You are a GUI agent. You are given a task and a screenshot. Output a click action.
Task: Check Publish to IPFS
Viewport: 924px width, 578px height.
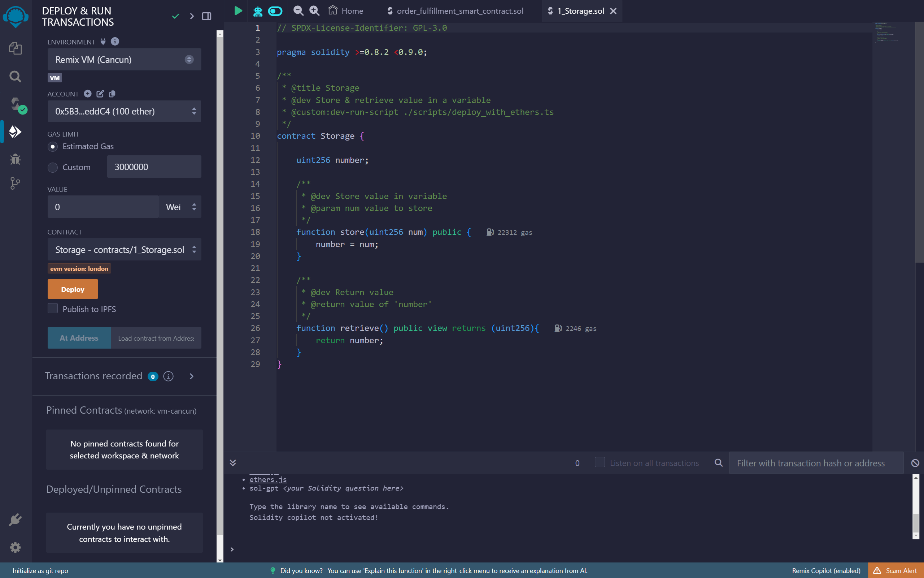(53, 309)
